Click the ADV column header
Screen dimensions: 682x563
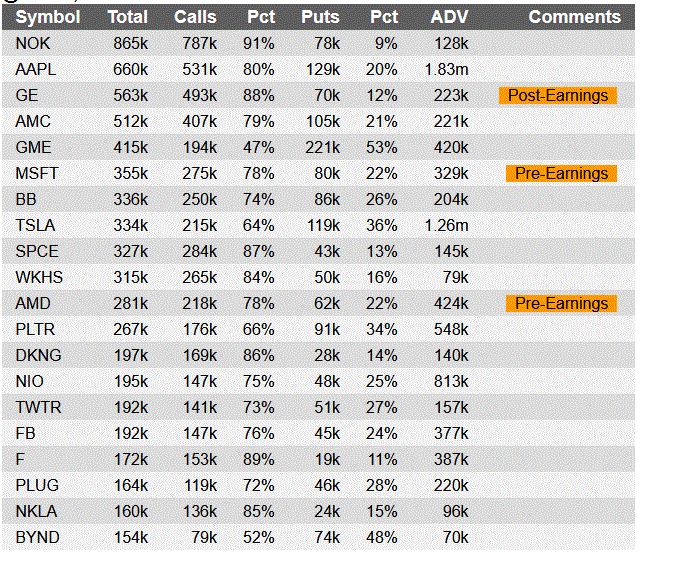pyautogui.click(x=449, y=17)
